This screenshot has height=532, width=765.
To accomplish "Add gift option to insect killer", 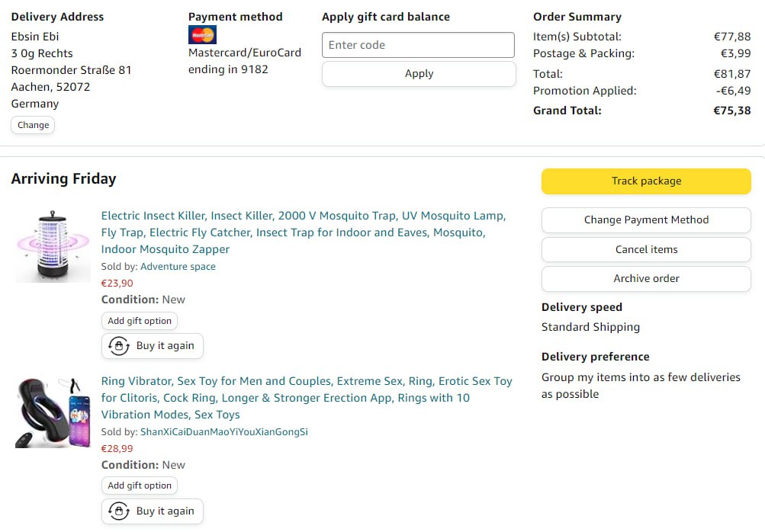I will click(140, 321).
